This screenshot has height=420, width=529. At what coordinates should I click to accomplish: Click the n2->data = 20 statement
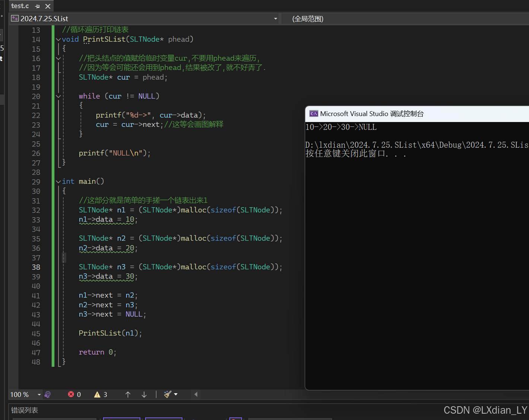(108, 248)
